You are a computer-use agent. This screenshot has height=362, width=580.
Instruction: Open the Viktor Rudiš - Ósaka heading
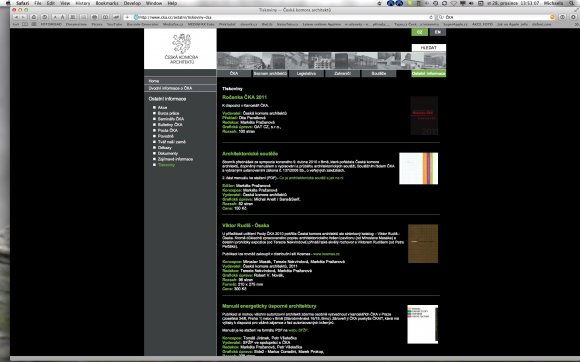pos(246,226)
